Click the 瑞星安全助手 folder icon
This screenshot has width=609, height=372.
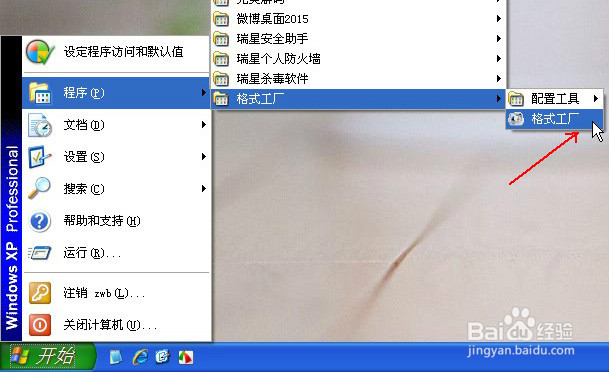(221, 39)
